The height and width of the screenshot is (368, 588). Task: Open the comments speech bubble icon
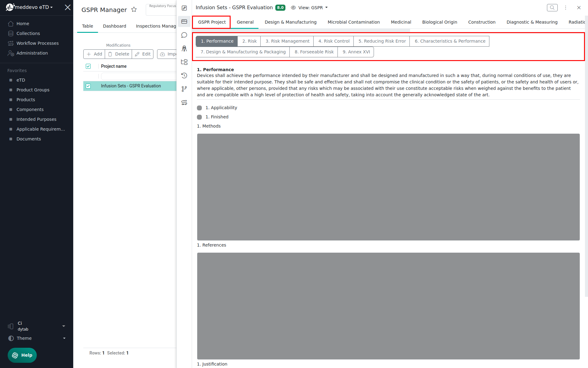[x=184, y=35]
